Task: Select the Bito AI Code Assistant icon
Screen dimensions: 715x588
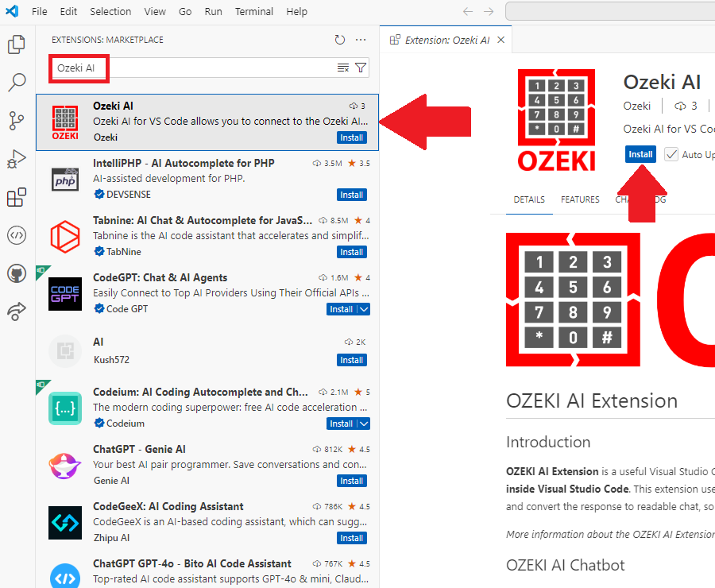Action: (65, 577)
